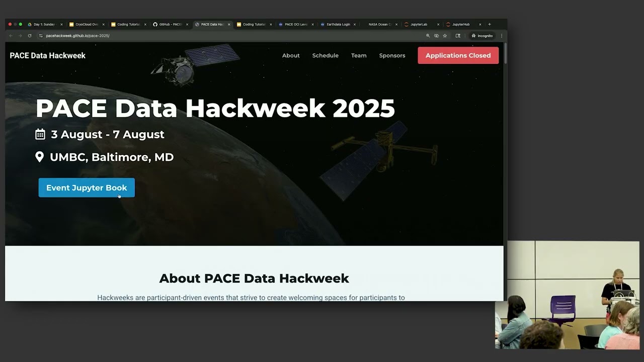Image resolution: width=644 pixels, height=362 pixels.
Task: Click the zoom magnifier icon in address bar
Action: 428,36
